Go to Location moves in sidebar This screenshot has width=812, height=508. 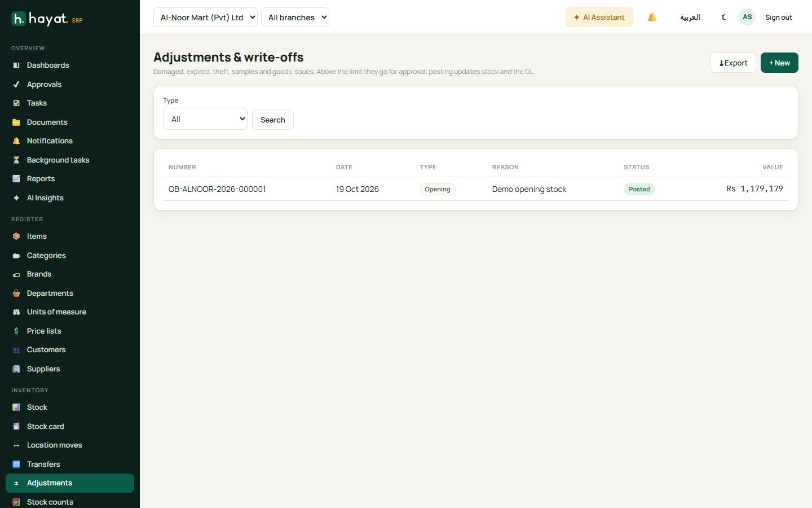pos(70,445)
